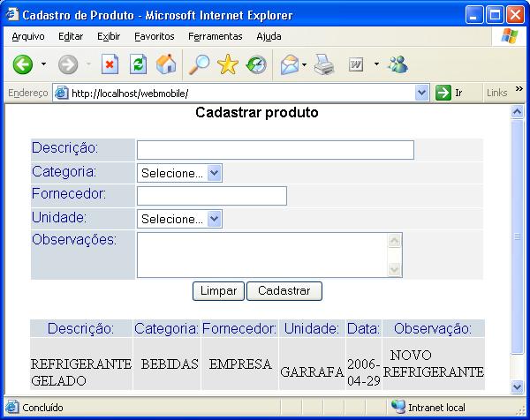Refresh the page with the toolbar icon

[x=138, y=64]
